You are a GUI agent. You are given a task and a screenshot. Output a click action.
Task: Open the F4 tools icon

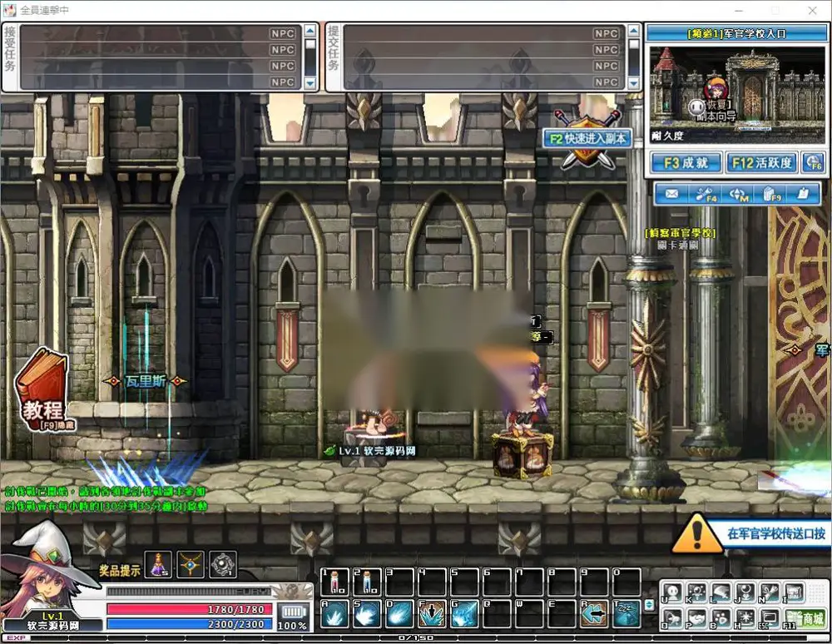(706, 194)
